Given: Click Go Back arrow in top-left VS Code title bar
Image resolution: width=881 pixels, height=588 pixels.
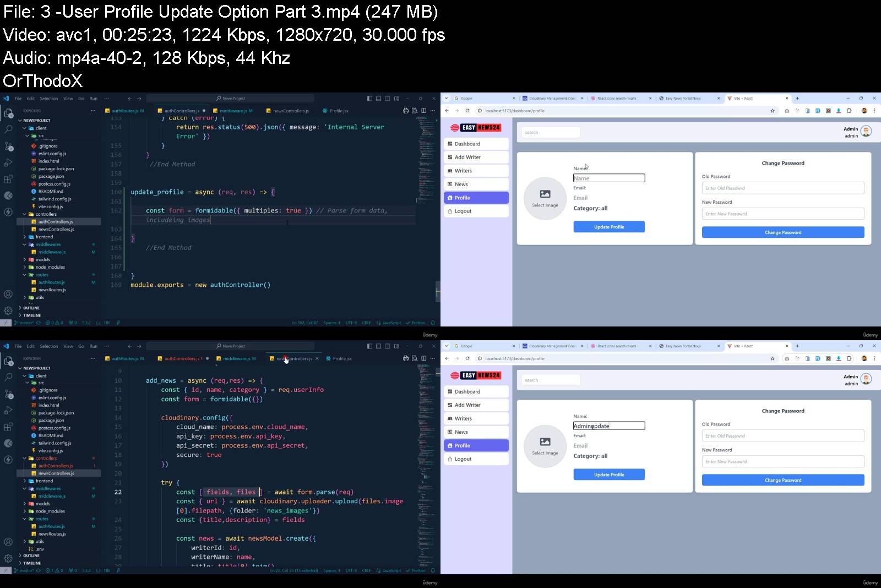Looking at the screenshot, I should pos(130,99).
